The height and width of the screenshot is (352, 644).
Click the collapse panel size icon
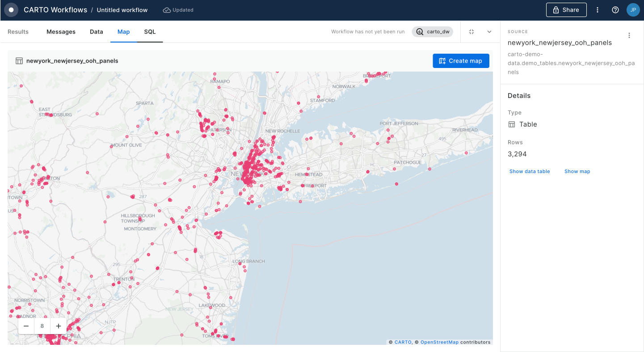pyautogui.click(x=471, y=32)
